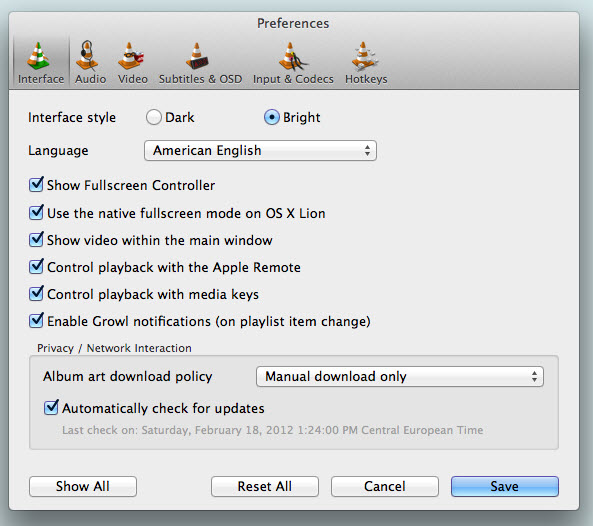Toggle Automatically check for updates
This screenshot has height=526, width=593.
(x=51, y=408)
